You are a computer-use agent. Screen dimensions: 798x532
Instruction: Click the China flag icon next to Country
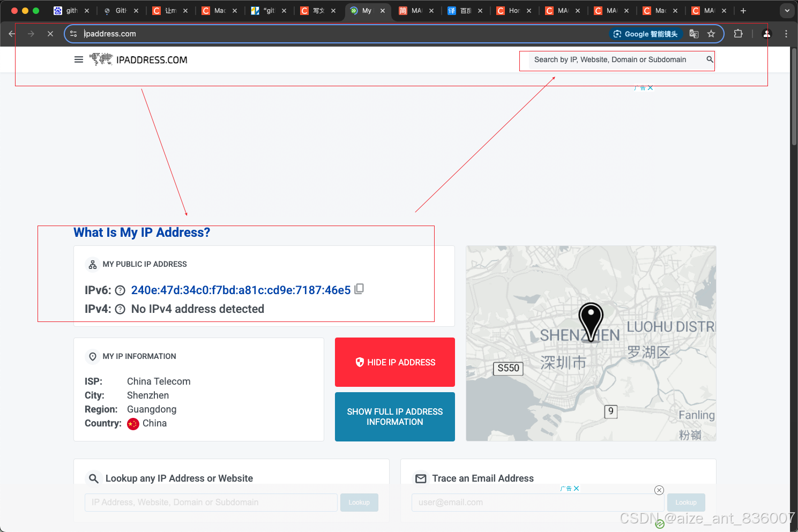point(133,424)
